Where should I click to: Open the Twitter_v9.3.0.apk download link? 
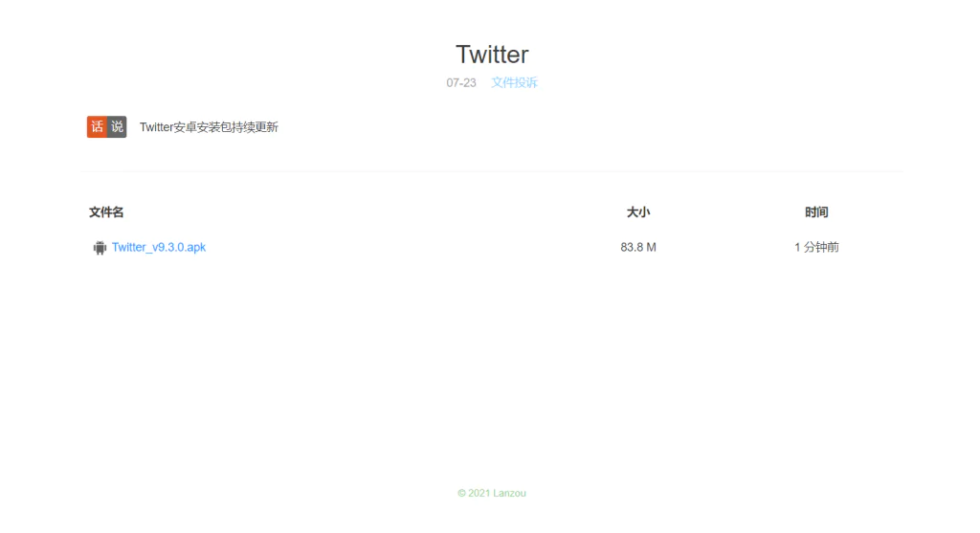coord(159,248)
